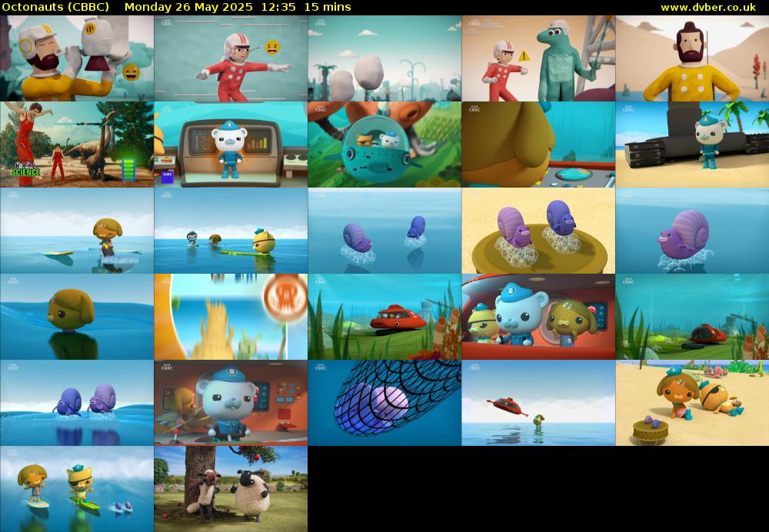This screenshot has height=532, width=769.
Task: Click the Octonauts (CBBC) title text
Action: click(55, 8)
